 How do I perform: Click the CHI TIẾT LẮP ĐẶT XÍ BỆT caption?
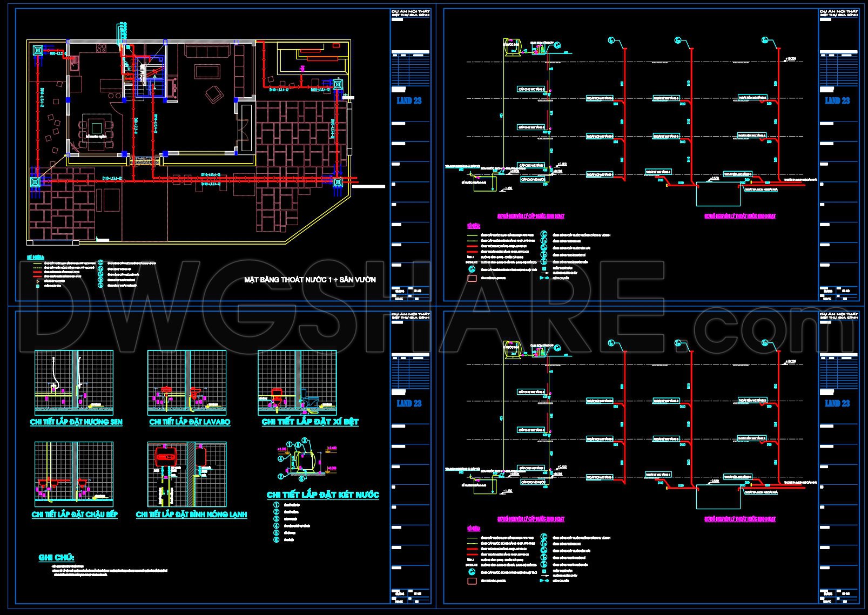[x=310, y=422]
